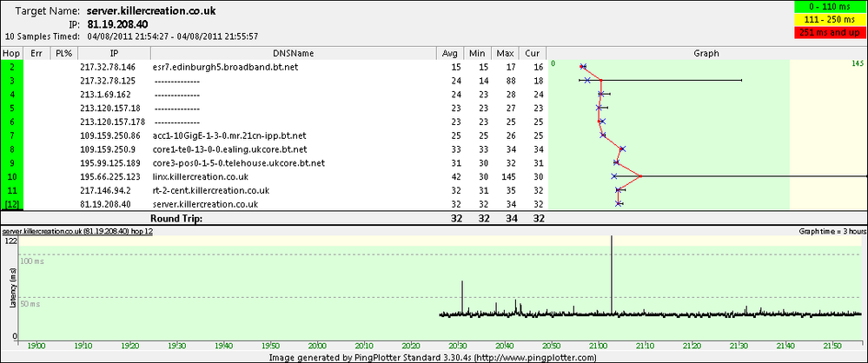
Task: Click rt-2-cent.killercreation.co.uk DNS name
Action: [212, 191]
